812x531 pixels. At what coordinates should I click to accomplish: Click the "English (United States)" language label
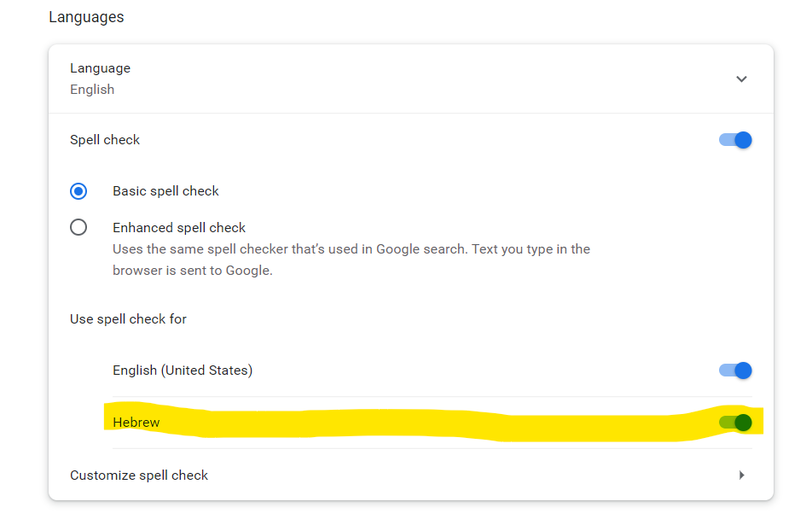[183, 371]
